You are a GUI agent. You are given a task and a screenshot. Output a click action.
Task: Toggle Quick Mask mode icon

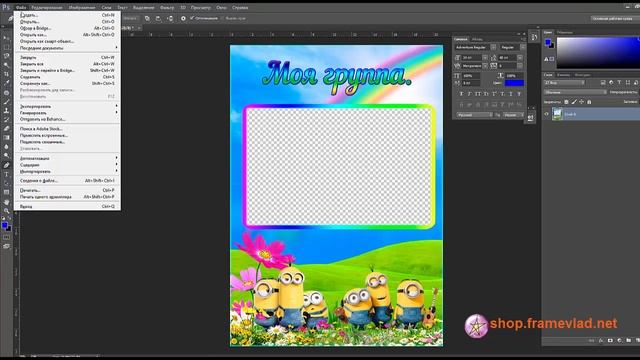pos(6,237)
